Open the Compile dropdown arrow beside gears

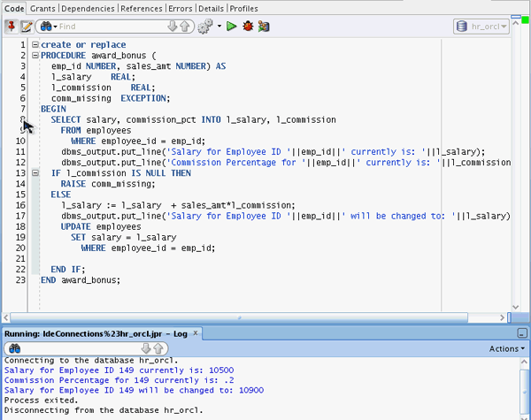pos(219,26)
